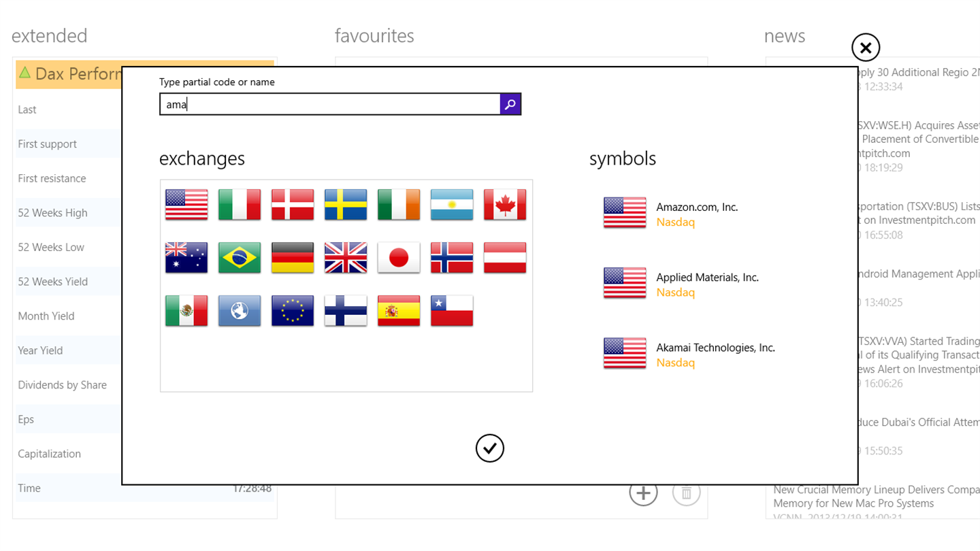
Task: Click the flag beside Applied Materials, Inc.
Action: (625, 283)
